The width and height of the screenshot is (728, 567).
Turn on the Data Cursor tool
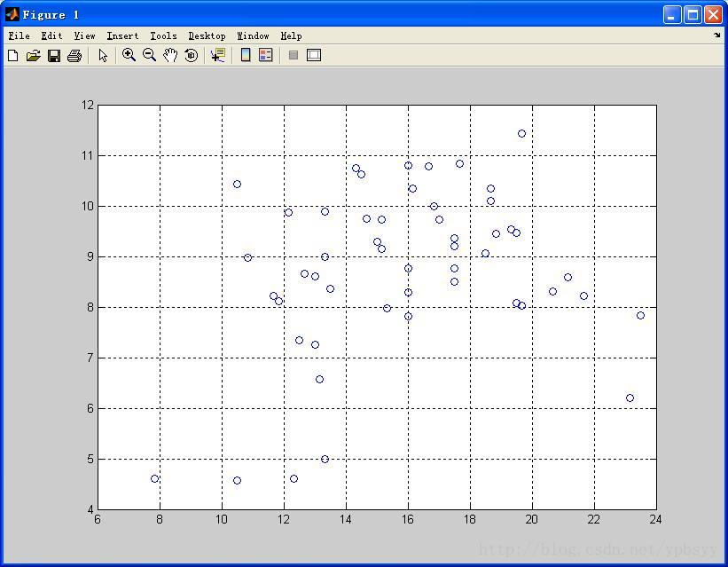[x=218, y=55]
